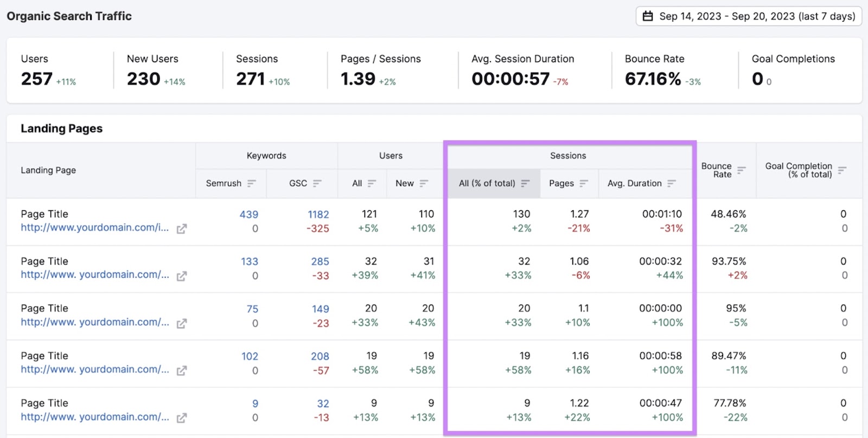Open Semrush keywords value 102
This screenshot has width=868, height=438.
point(250,356)
